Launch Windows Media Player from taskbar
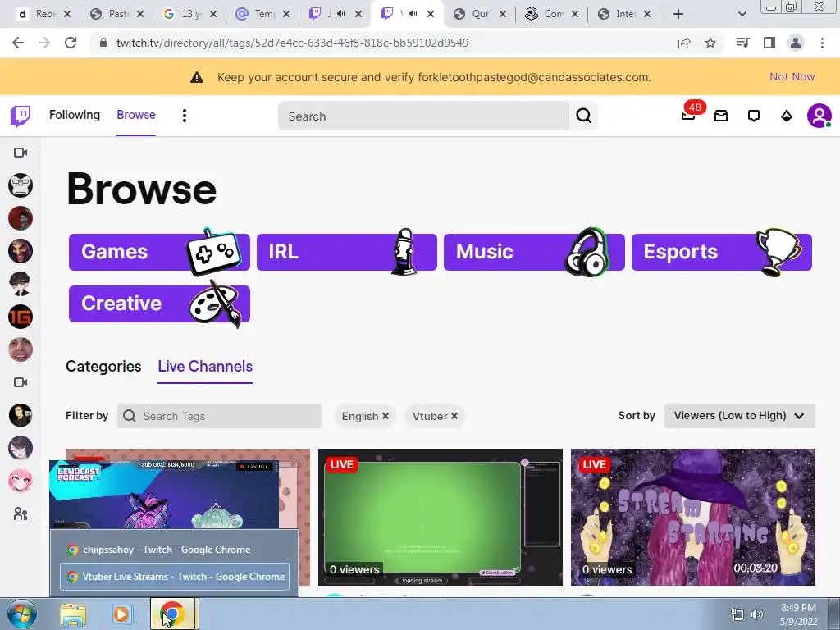The width and height of the screenshot is (840, 630). [121, 614]
